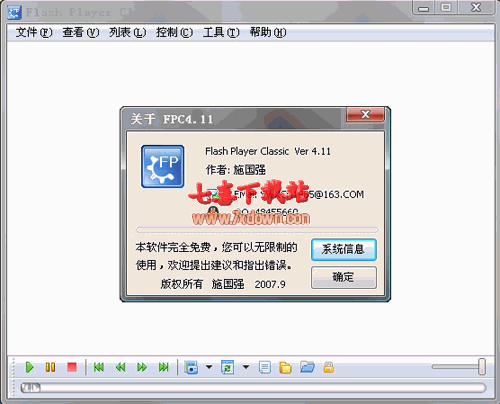Click the red Stop button
The image size is (500, 404).
(x=72, y=367)
